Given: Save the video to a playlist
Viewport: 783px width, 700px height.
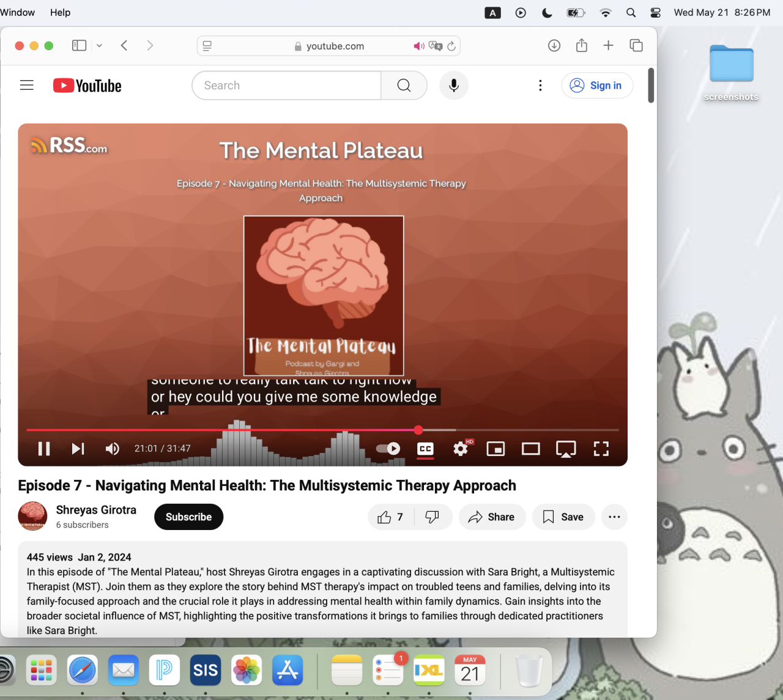Looking at the screenshot, I should (x=563, y=517).
